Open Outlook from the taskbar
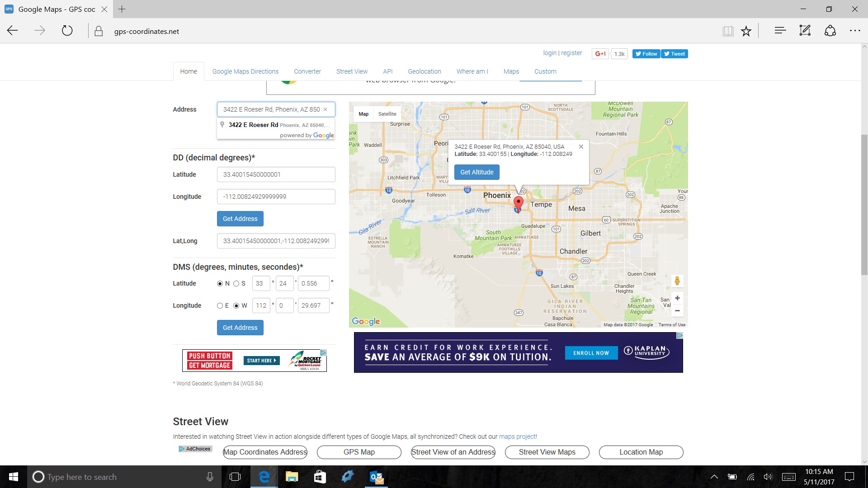The width and height of the screenshot is (868, 488). pyautogui.click(x=376, y=477)
